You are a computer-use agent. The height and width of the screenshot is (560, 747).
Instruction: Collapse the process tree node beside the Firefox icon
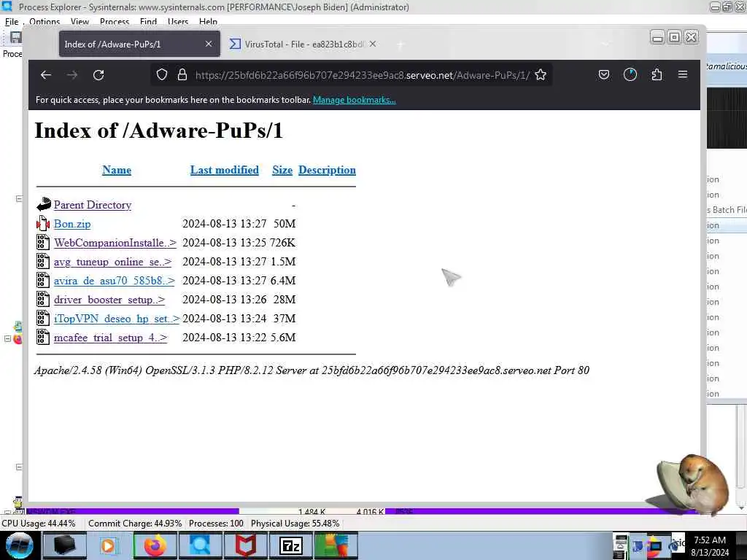(x=7, y=338)
